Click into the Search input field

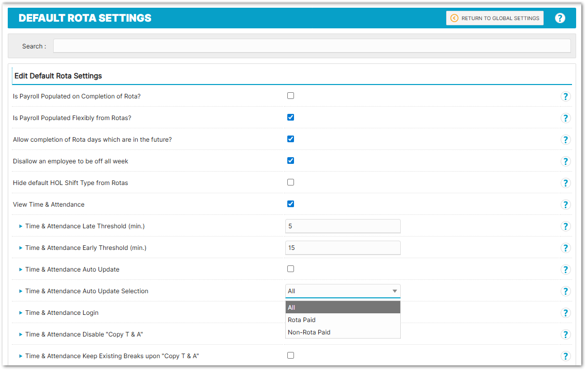[312, 46]
